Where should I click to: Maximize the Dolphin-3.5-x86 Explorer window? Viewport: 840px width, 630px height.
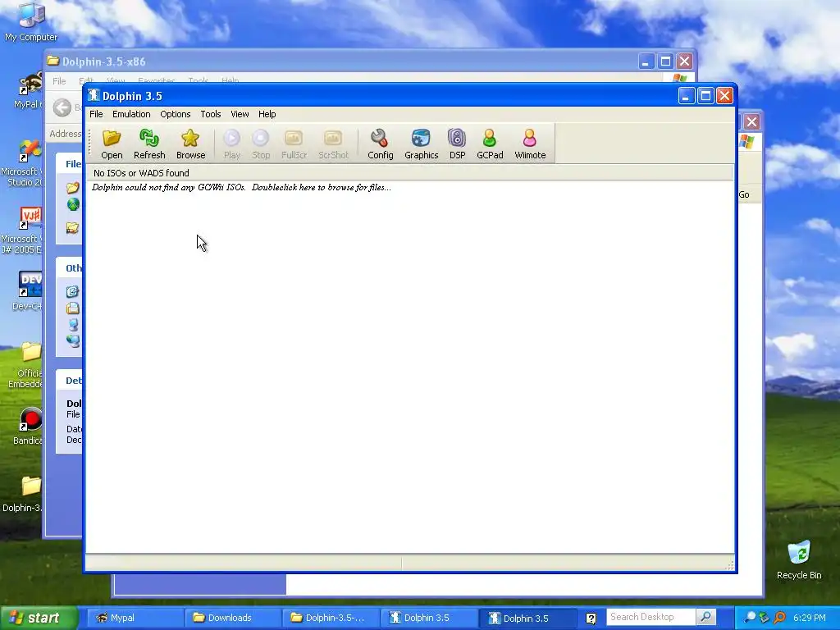(x=665, y=61)
